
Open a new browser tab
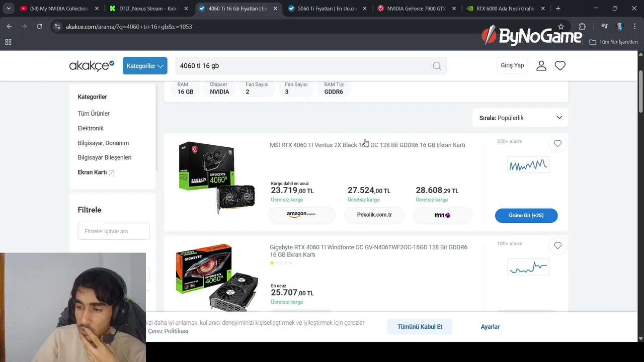tap(558, 9)
